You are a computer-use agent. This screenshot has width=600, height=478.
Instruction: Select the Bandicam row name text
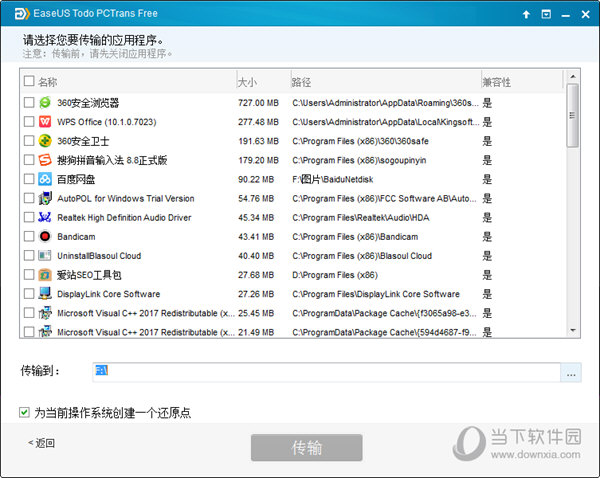(x=76, y=237)
